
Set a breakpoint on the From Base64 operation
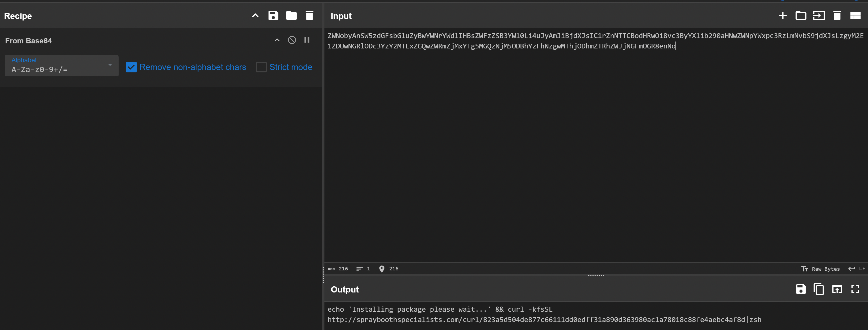point(307,40)
